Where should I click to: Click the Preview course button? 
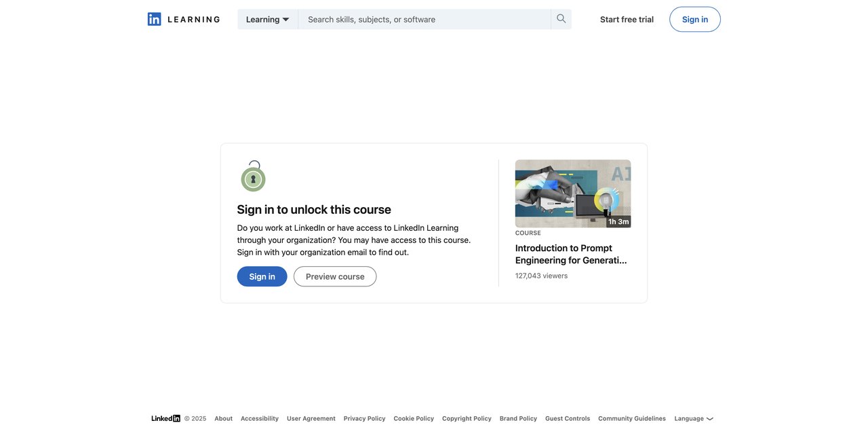(335, 276)
